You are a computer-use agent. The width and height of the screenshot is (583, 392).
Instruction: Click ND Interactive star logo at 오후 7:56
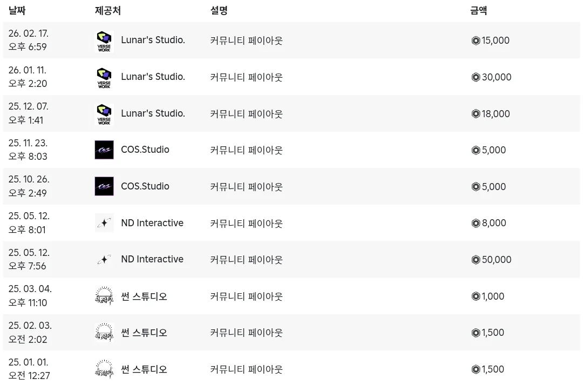[x=104, y=259]
